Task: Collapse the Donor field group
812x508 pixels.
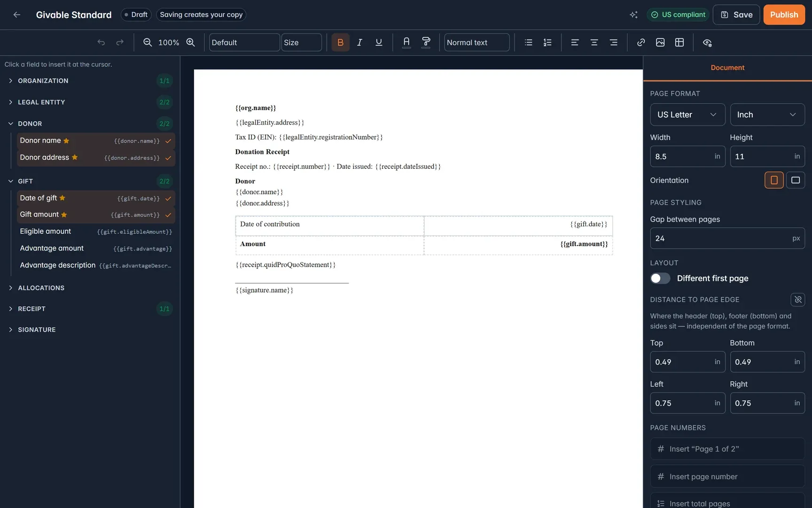Action: tap(90, 124)
